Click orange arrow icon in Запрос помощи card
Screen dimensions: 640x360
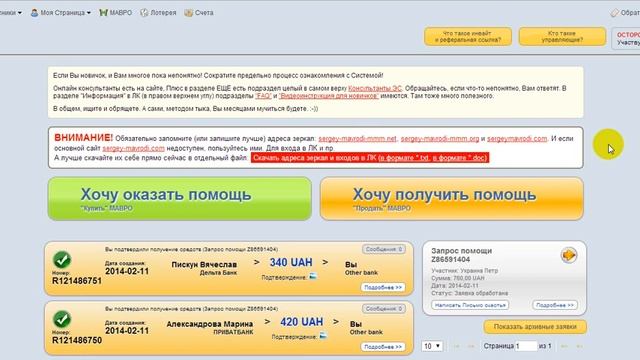coord(569,255)
